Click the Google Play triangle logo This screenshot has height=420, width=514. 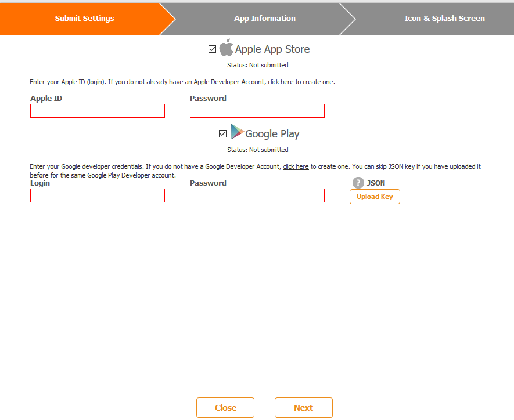(238, 132)
